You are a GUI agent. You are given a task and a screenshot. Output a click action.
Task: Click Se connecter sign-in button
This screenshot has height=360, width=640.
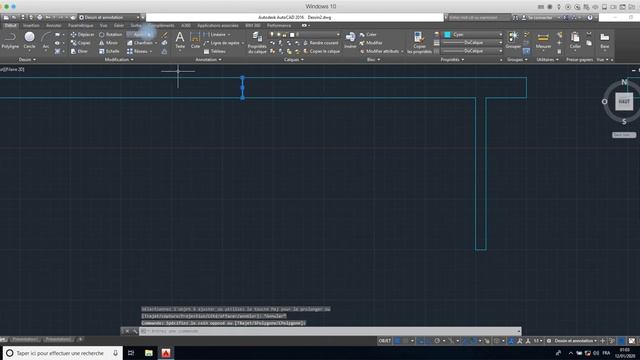537,18
